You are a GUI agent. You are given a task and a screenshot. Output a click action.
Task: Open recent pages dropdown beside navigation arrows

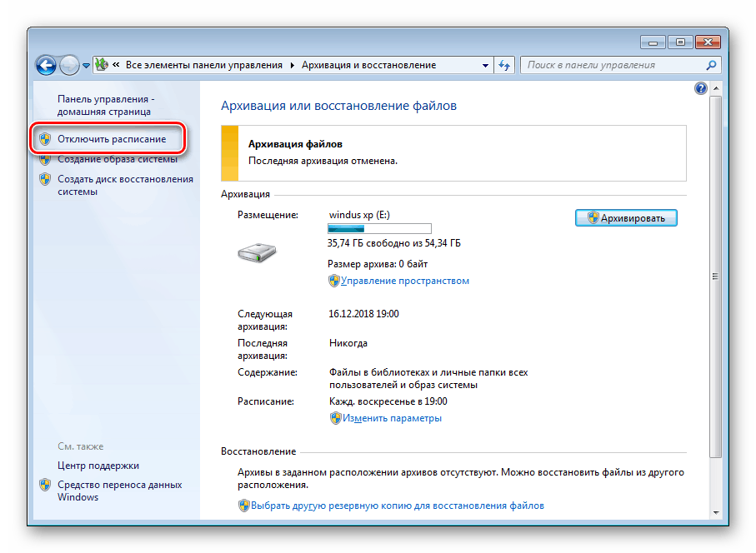pos(86,66)
